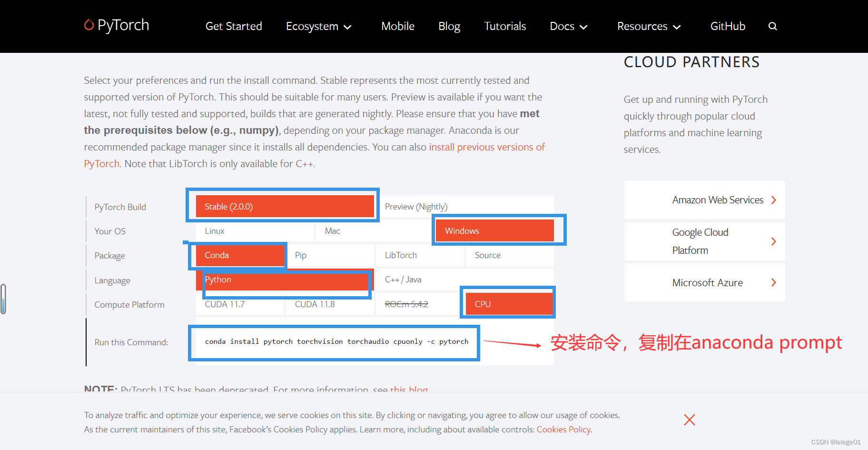
Task: Open the Cookies Policy link
Action: [x=563, y=430]
